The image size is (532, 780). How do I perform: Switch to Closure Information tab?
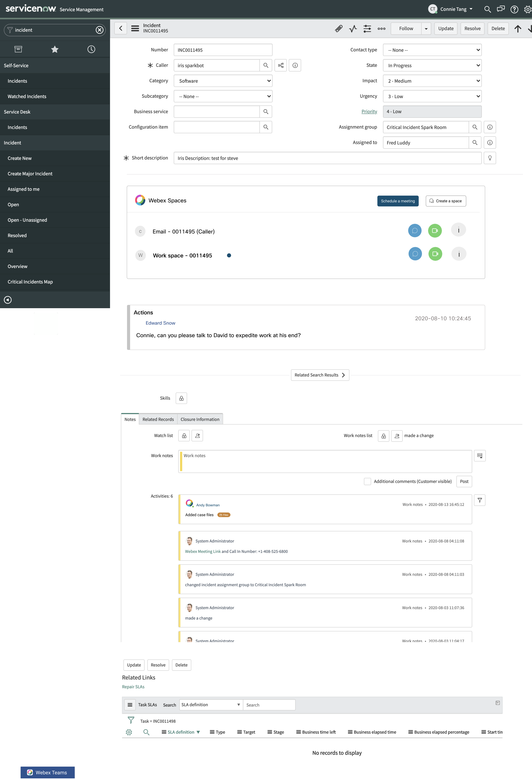[200, 419]
